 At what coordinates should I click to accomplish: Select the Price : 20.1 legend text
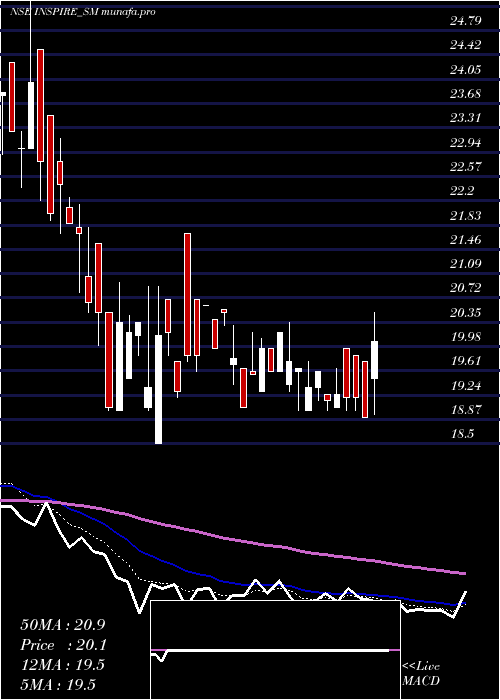point(62,645)
